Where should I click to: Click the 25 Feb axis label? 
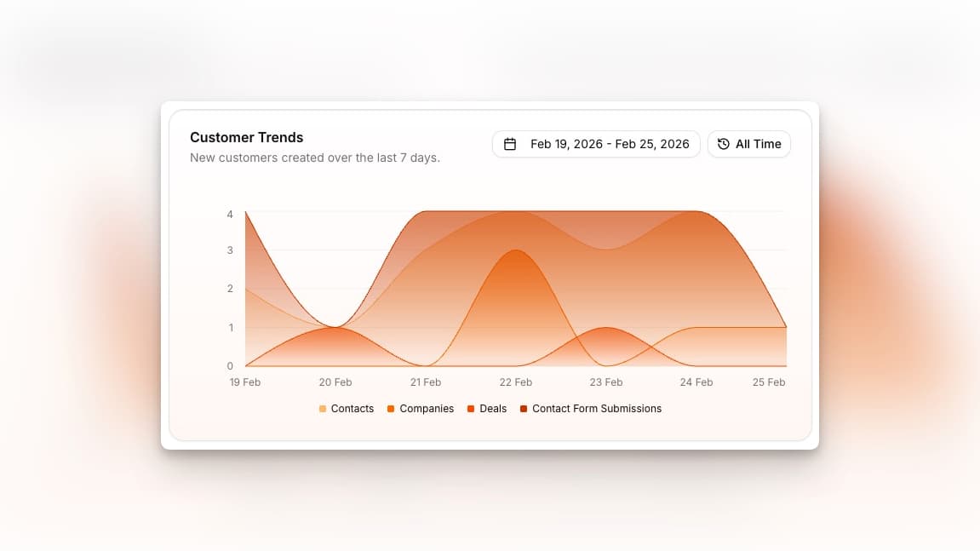(769, 382)
